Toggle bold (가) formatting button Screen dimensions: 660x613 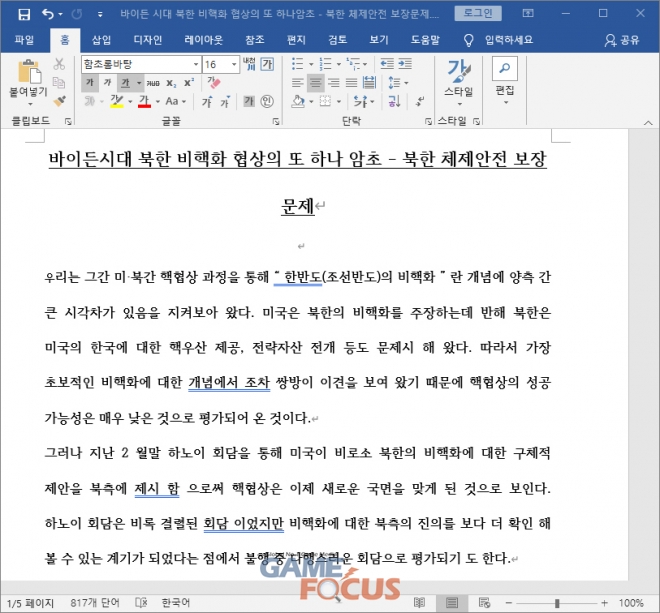89,82
